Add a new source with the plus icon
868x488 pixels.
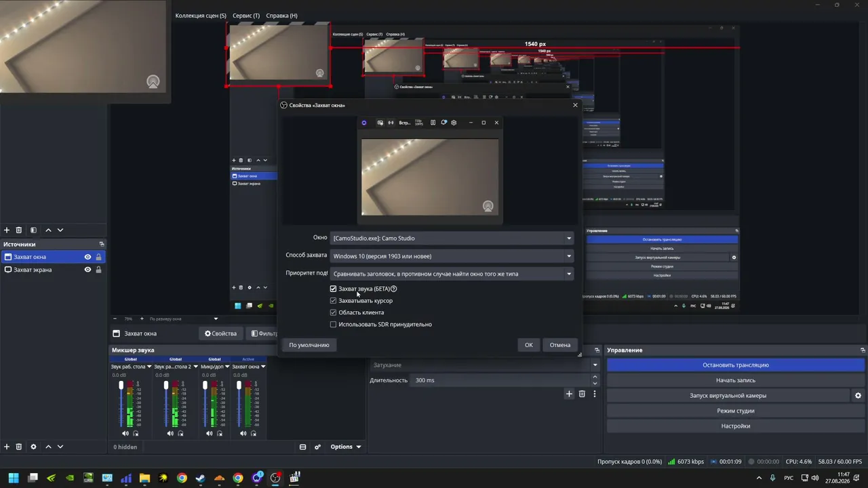coord(7,447)
